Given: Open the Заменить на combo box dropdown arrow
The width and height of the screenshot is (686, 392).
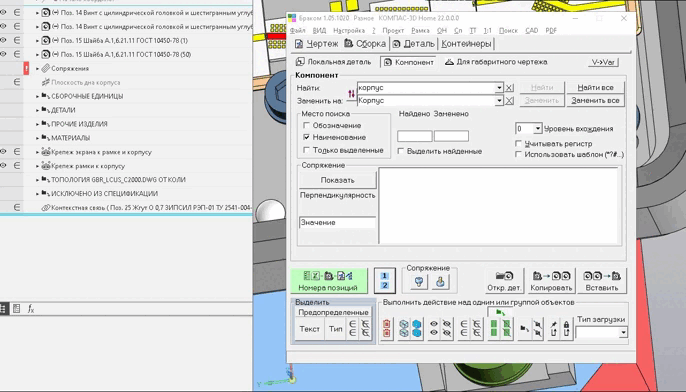Looking at the screenshot, I should click(499, 101).
